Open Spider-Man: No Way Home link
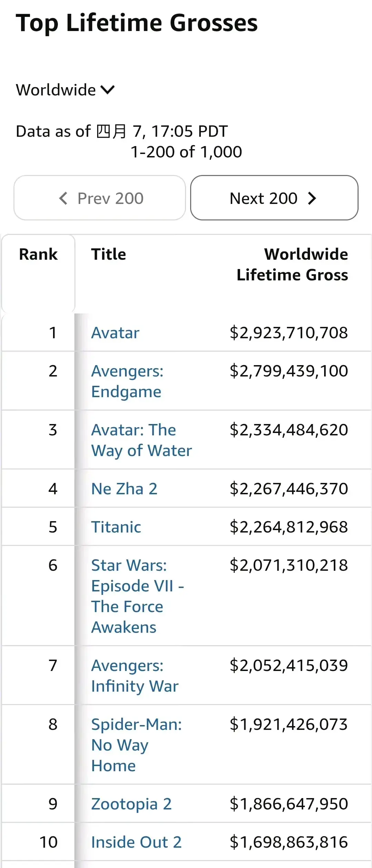372x868 pixels. [136, 745]
